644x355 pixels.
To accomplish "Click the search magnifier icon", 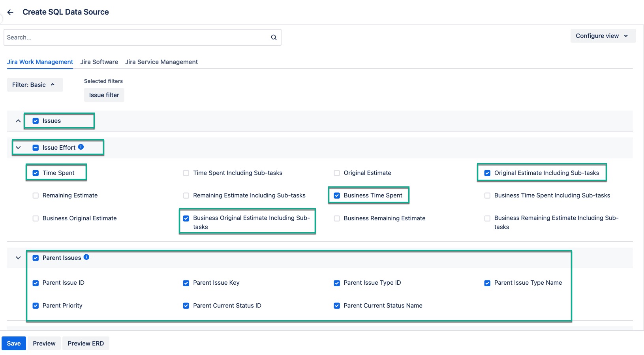I will [x=274, y=38].
